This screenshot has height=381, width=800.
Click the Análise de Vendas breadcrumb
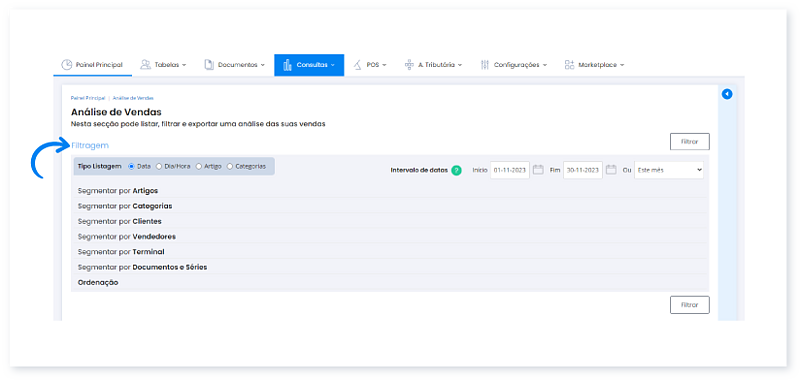[x=133, y=98]
